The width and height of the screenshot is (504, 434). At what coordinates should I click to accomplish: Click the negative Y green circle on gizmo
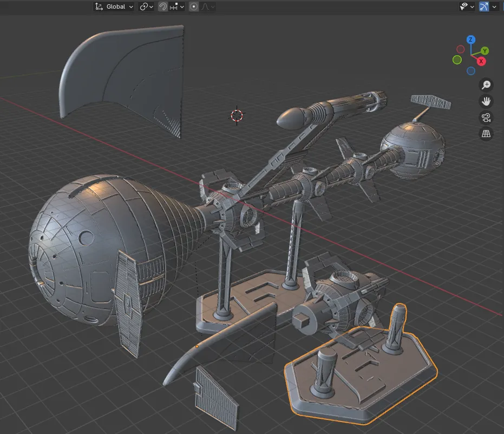click(x=457, y=60)
